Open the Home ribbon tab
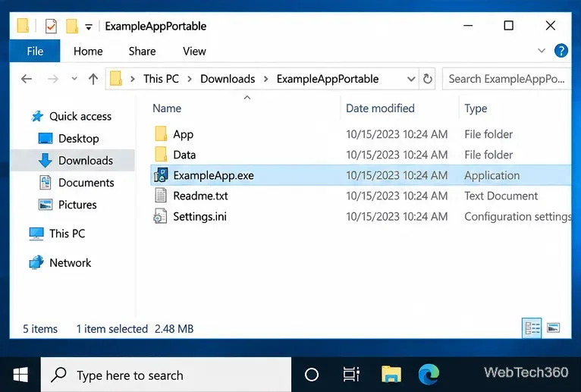 88,51
